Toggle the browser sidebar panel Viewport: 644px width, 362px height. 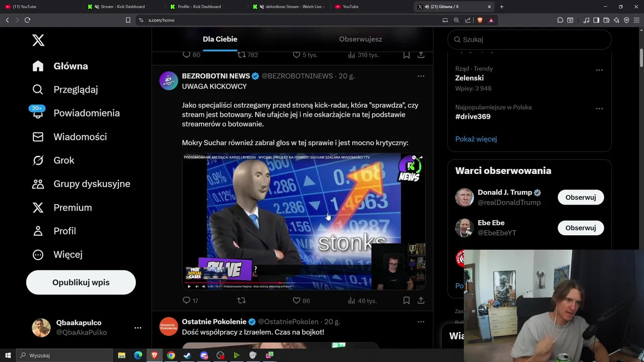click(596, 20)
